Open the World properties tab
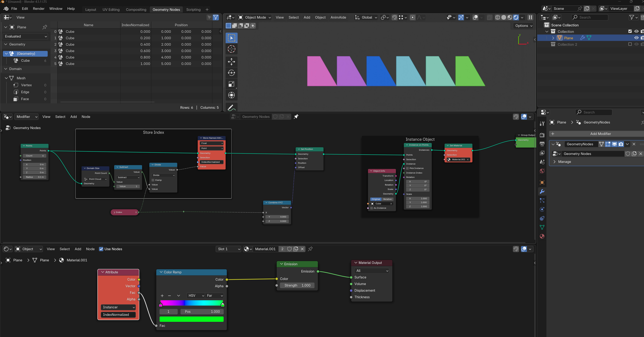 pos(542,171)
